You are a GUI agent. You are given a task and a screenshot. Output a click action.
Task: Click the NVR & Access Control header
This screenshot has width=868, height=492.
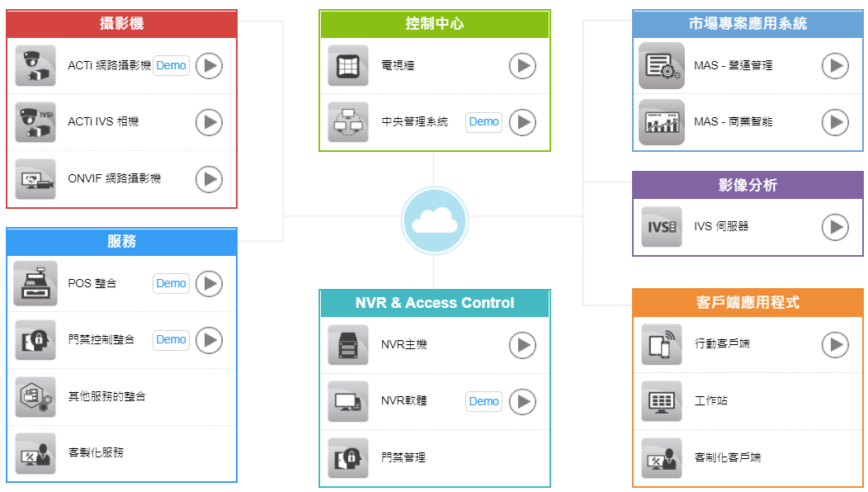click(434, 304)
